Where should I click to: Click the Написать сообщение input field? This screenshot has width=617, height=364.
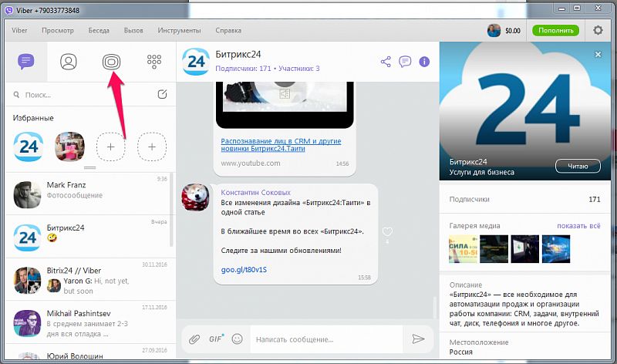point(326,339)
